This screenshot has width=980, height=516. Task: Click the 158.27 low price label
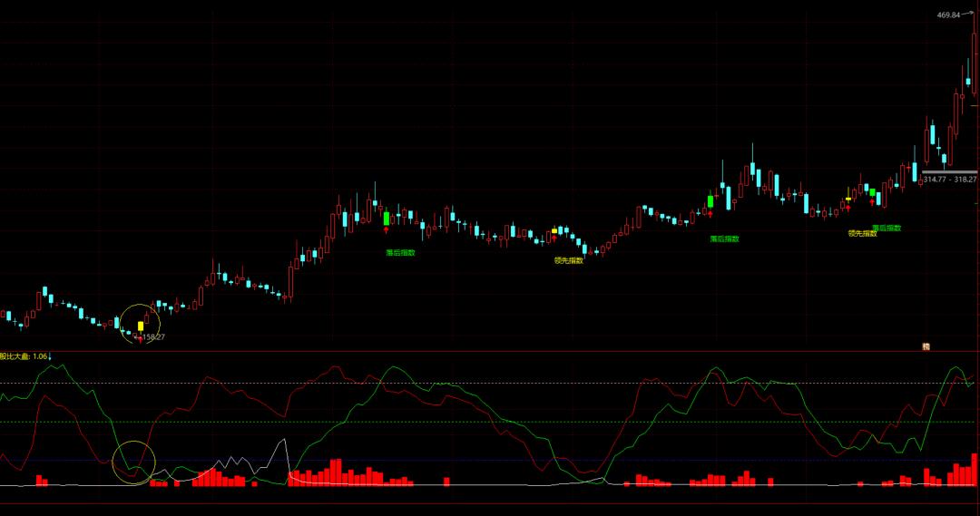coord(153,337)
